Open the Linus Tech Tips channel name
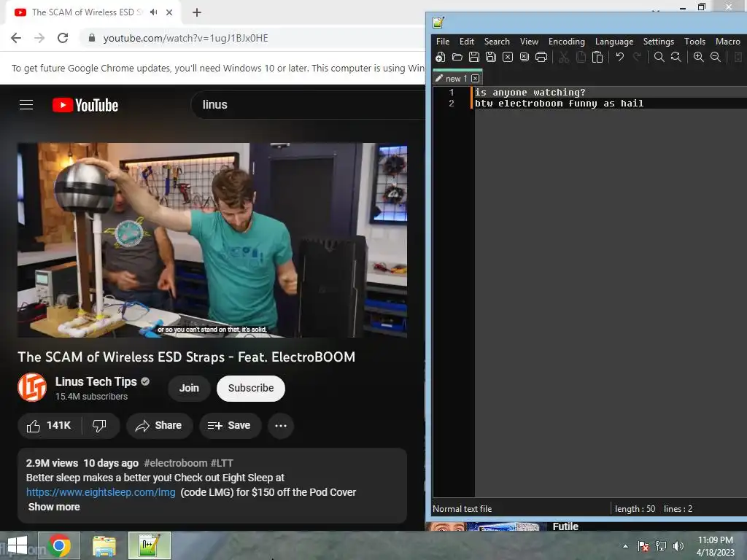Image resolution: width=747 pixels, height=560 pixels. coord(96,382)
